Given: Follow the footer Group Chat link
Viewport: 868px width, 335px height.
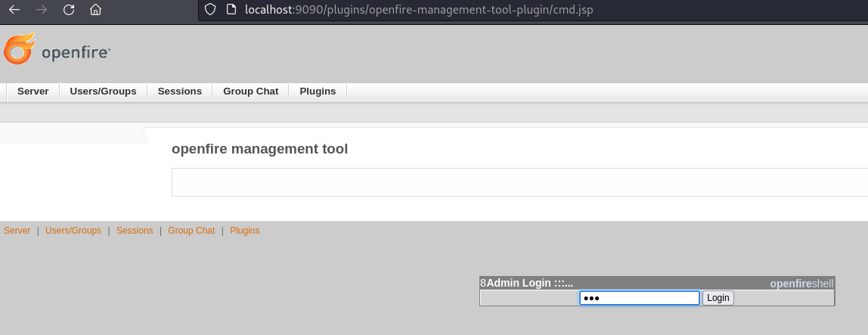Looking at the screenshot, I should pyautogui.click(x=191, y=231).
